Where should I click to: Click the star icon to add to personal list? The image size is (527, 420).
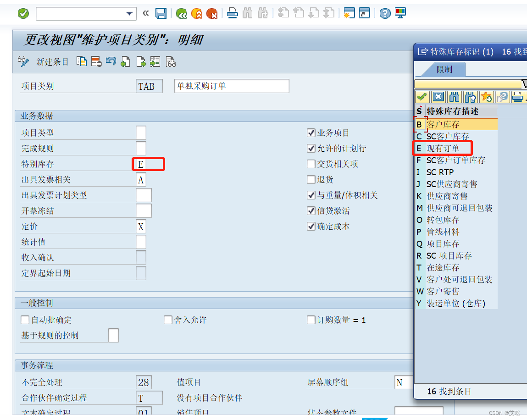[486, 97]
